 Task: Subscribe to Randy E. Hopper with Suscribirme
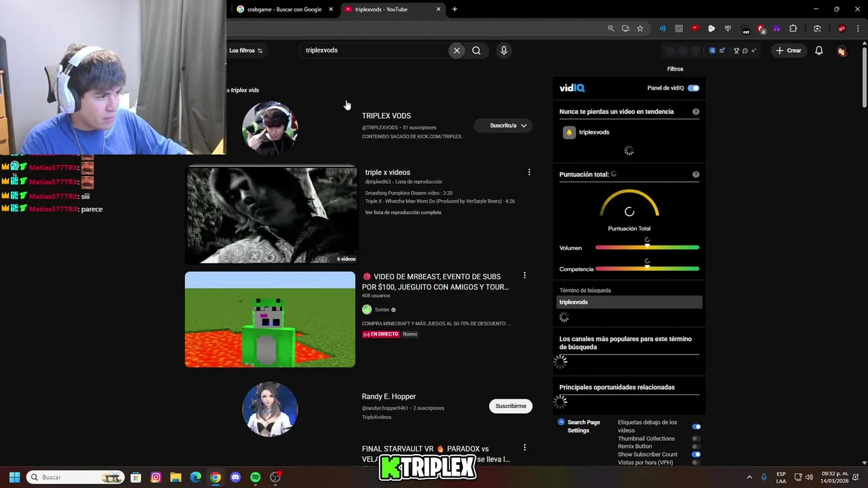[511, 406]
